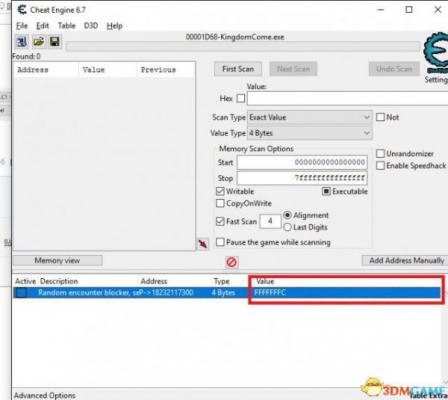Click the Memory view button
The height and width of the screenshot is (400, 448).
point(57,261)
